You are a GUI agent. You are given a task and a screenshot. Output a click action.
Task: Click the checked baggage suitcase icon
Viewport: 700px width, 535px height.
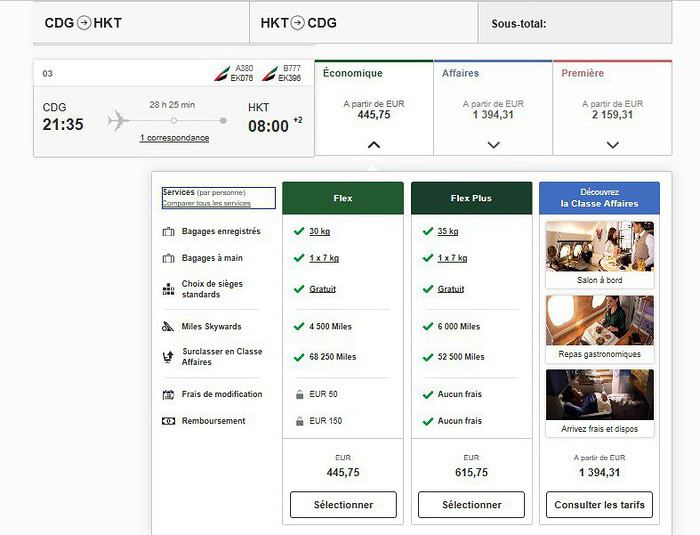[x=168, y=231]
